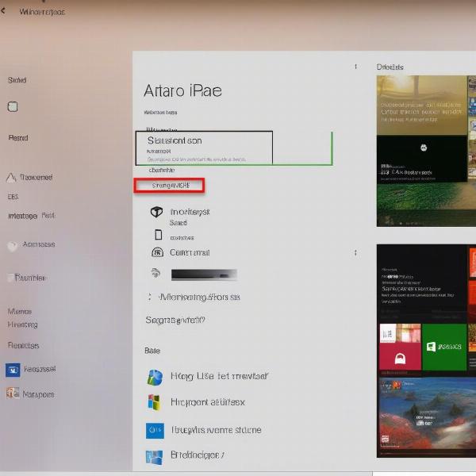476x476 pixels.
Task: Select Stoled in the sidebar
Action: (17, 80)
